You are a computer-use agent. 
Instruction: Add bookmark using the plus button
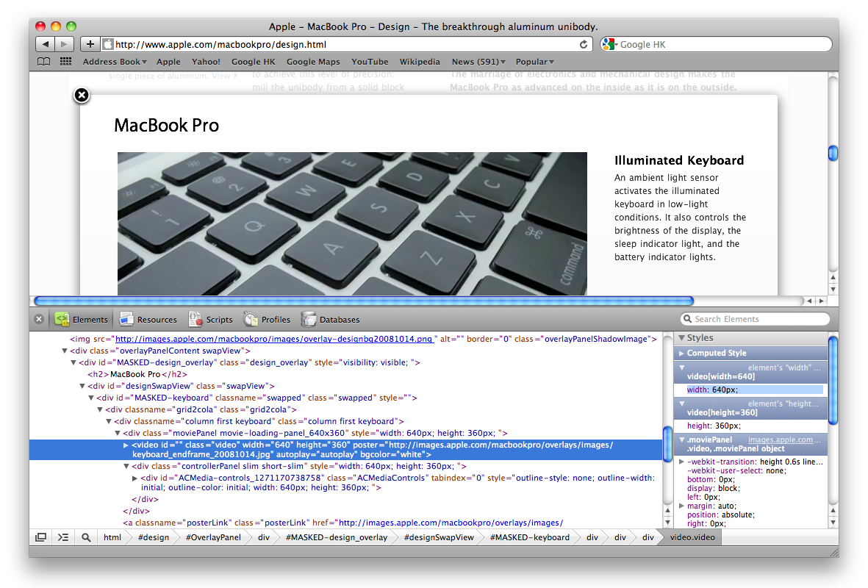90,44
